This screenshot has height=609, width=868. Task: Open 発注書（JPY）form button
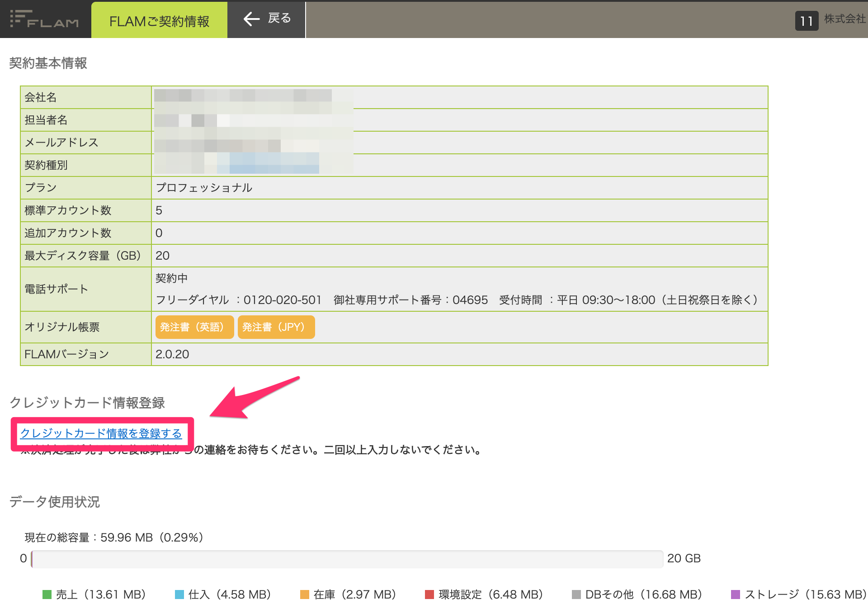pyautogui.click(x=276, y=327)
